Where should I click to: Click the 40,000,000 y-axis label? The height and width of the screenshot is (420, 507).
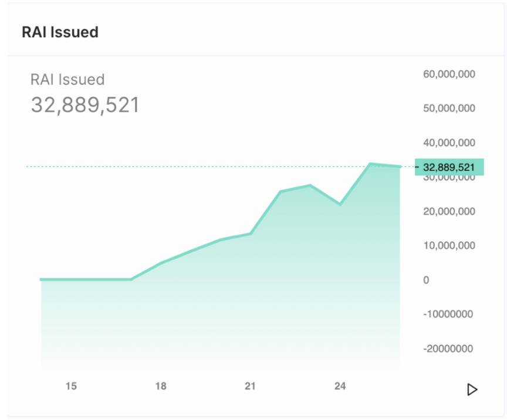449,143
